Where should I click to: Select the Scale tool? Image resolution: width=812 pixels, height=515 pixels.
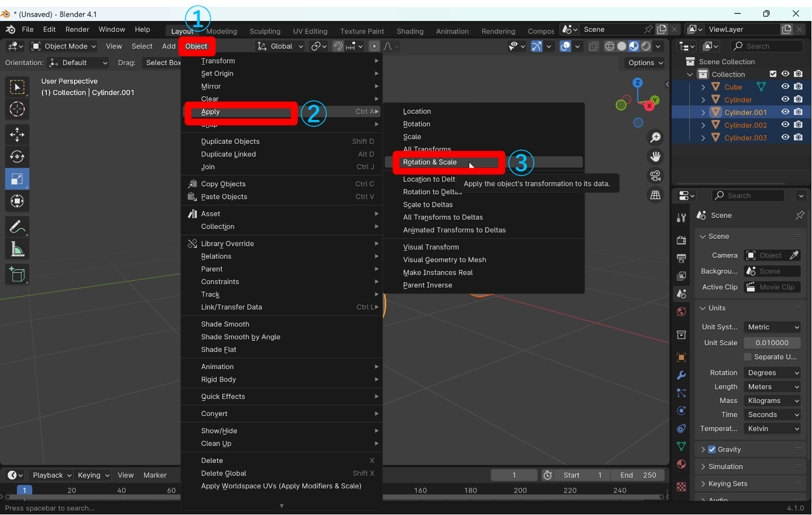pyautogui.click(x=17, y=179)
